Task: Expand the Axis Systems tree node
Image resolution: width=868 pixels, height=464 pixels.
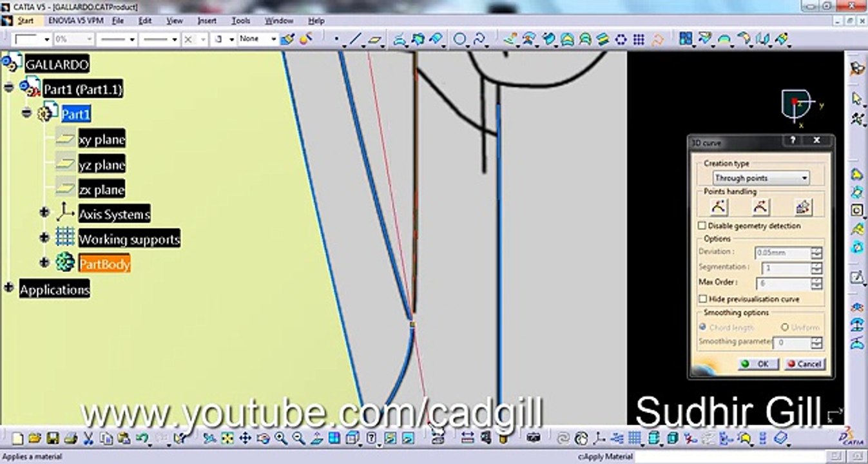Action: tap(44, 212)
